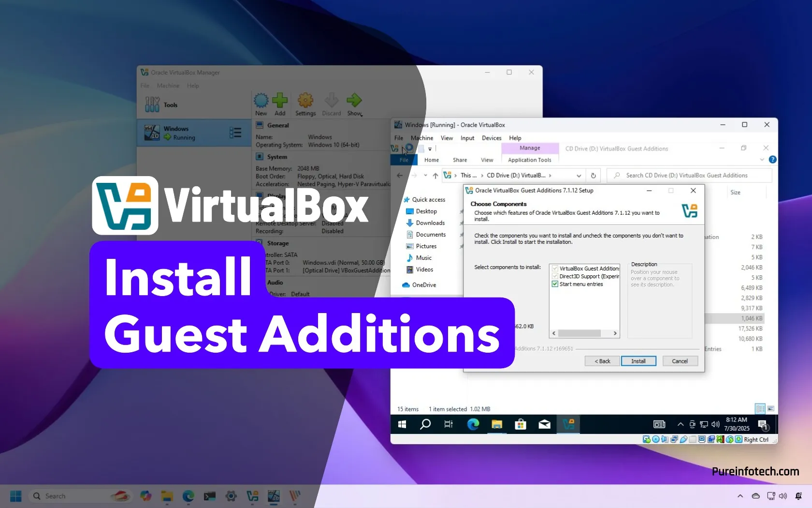Switch Explorer to details view layout
The width and height of the screenshot is (812, 508).
tap(760, 409)
